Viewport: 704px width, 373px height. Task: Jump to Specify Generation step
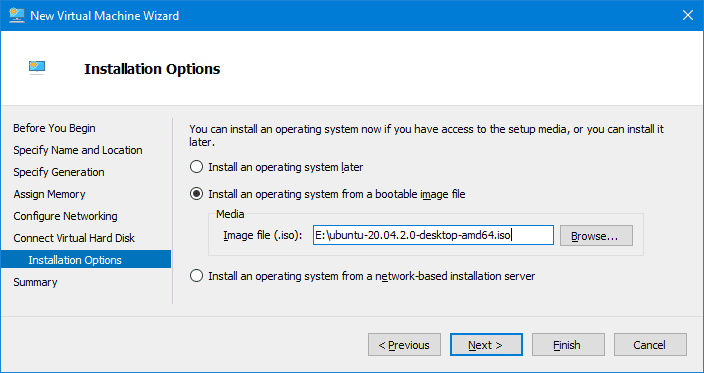coord(59,172)
